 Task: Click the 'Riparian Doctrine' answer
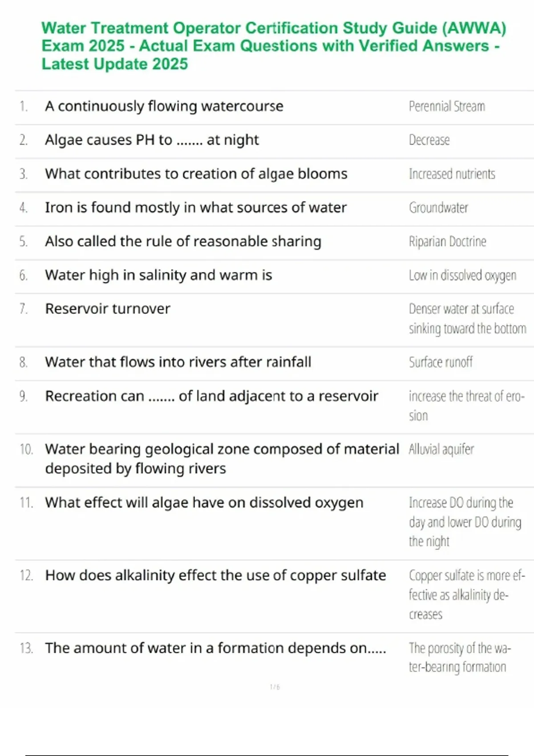click(447, 241)
